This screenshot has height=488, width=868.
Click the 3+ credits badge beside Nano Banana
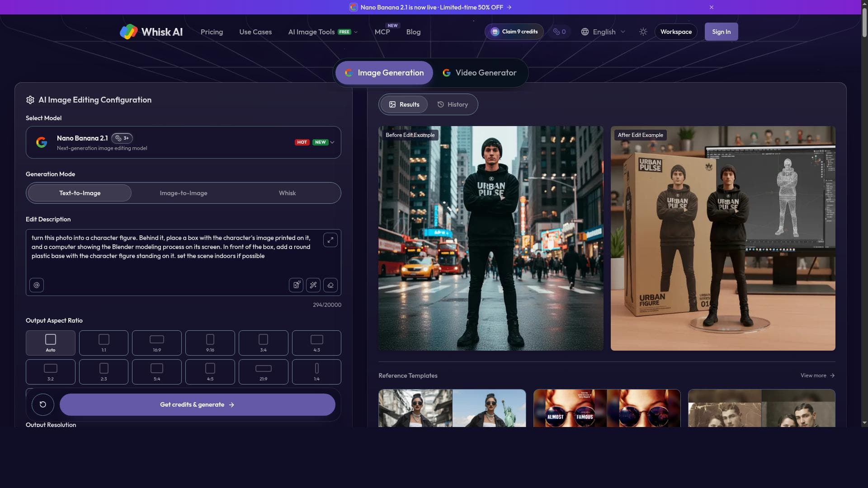[122, 138]
